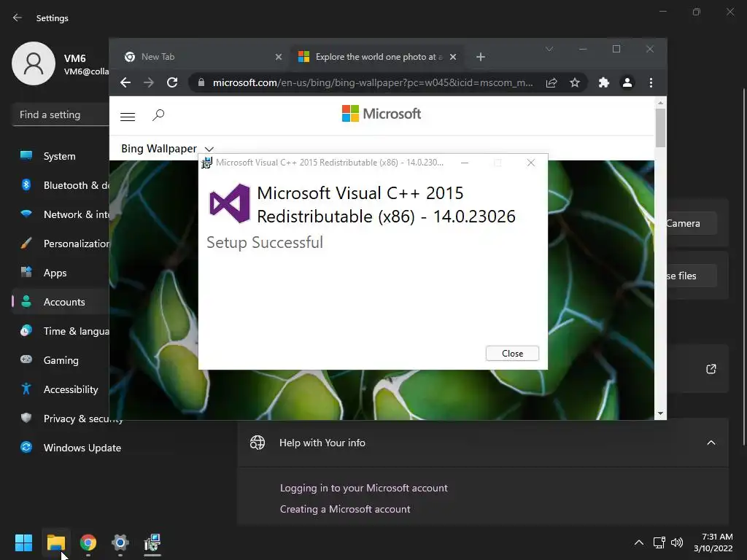Close the Visual C++ setup with the Close button
This screenshot has height=560, width=747.
click(x=512, y=354)
